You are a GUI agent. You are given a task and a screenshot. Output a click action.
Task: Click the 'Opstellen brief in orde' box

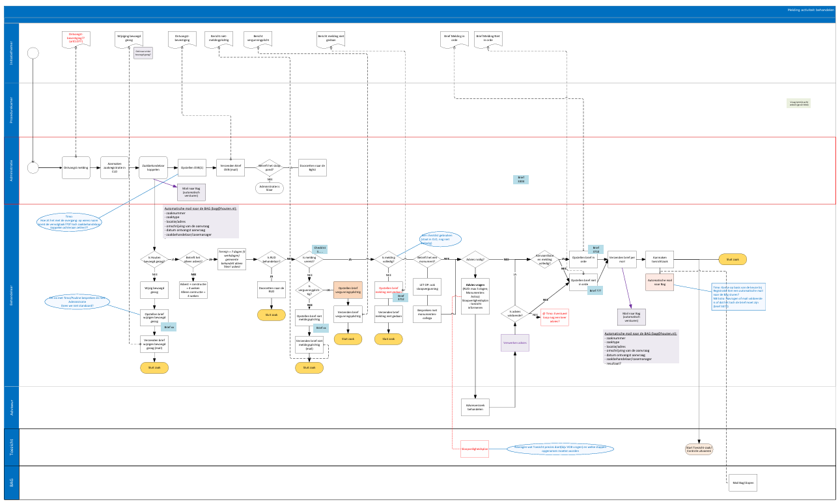click(583, 259)
